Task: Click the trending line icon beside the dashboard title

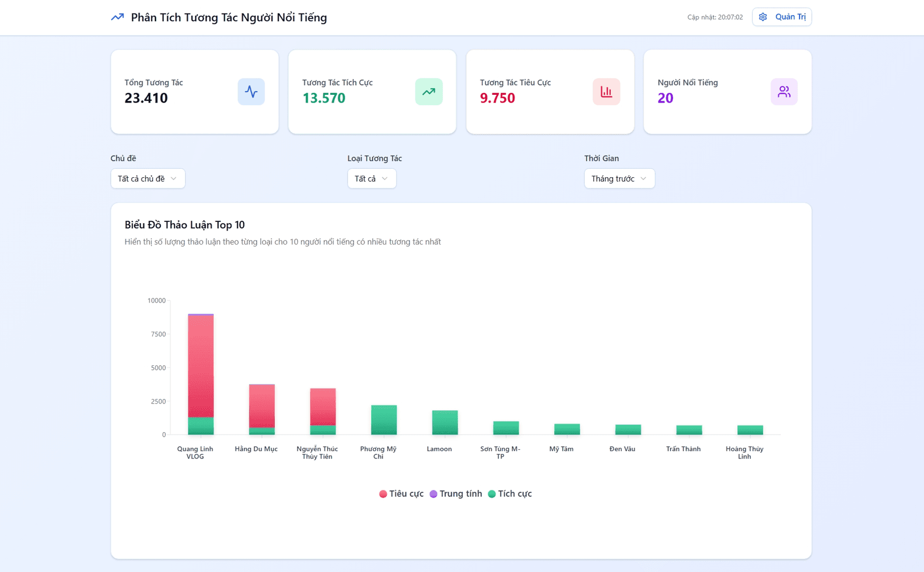Action: pyautogui.click(x=118, y=17)
